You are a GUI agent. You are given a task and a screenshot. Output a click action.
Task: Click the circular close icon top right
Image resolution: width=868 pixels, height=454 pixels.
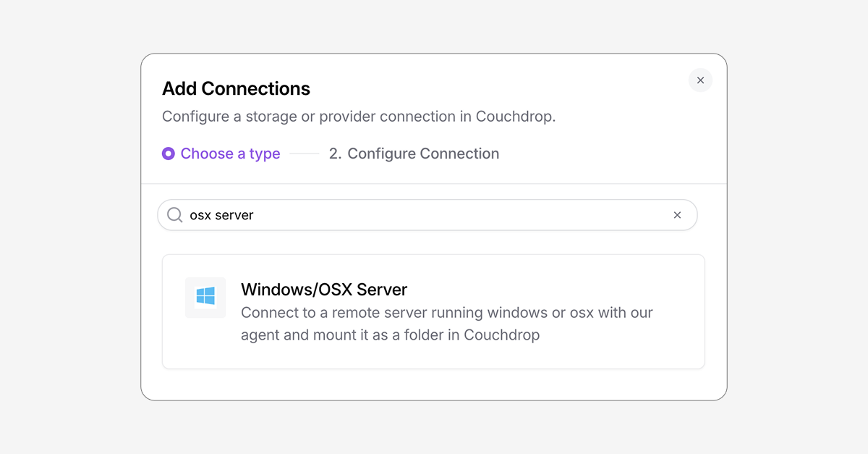(x=700, y=80)
